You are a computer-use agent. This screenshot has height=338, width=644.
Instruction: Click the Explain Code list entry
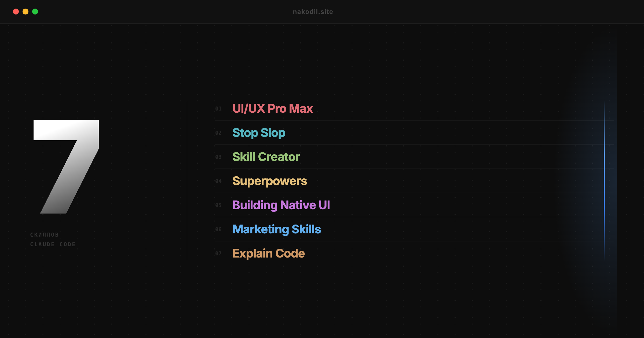point(268,253)
